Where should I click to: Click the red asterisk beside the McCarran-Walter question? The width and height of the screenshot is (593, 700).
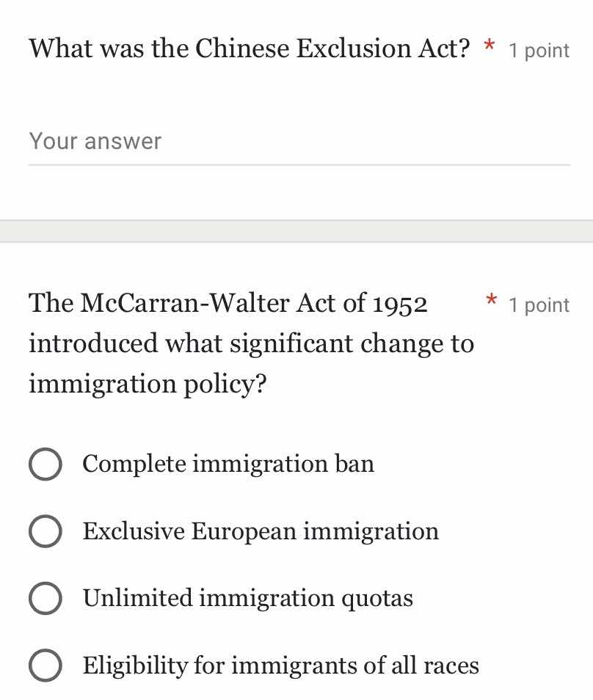490,302
